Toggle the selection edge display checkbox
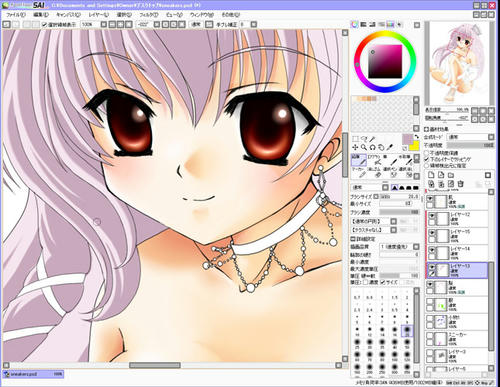The width and height of the screenshot is (500, 387). (x=44, y=24)
